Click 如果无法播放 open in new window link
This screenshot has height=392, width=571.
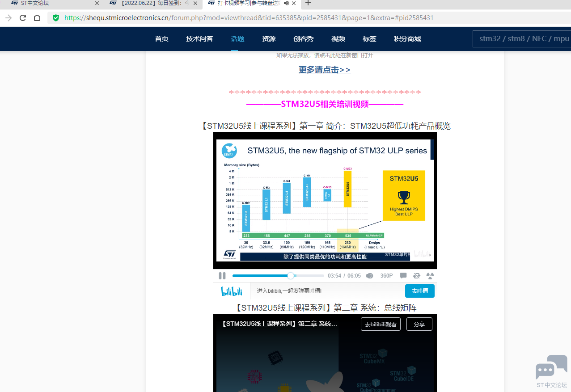point(325,55)
